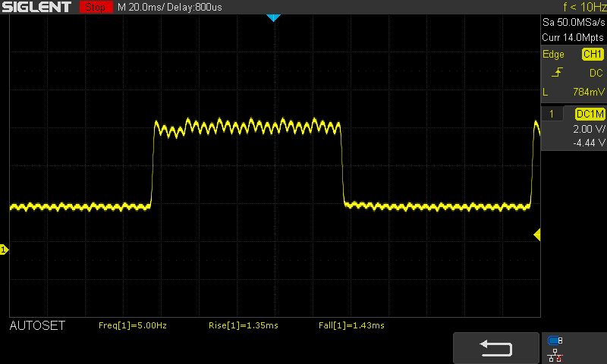607x364 pixels.
Task: Click the blue trigger position marker
Action: pyautogui.click(x=273, y=17)
